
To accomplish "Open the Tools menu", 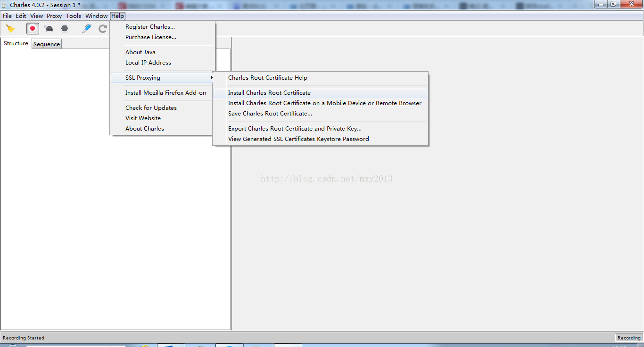I will tap(74, 16).
